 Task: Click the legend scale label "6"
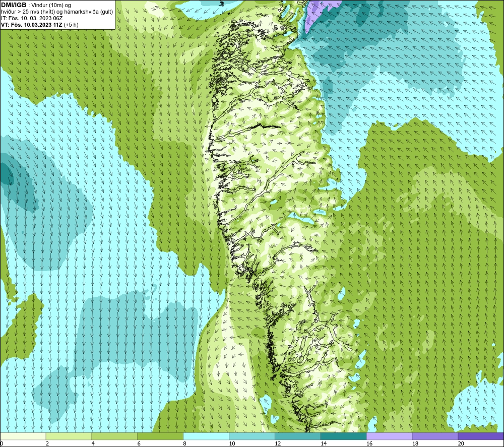pos(139,443)
